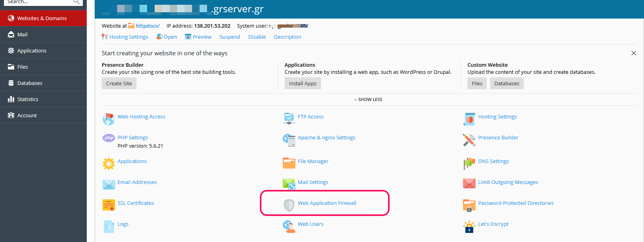Open the httpdocs/ link
644x242 pixels.
[148, 26]
